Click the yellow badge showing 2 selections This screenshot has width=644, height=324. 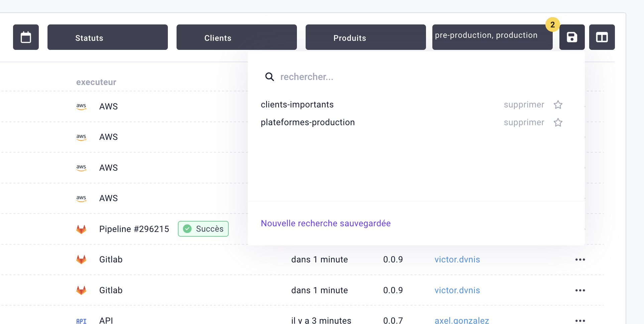pos(552,24)
